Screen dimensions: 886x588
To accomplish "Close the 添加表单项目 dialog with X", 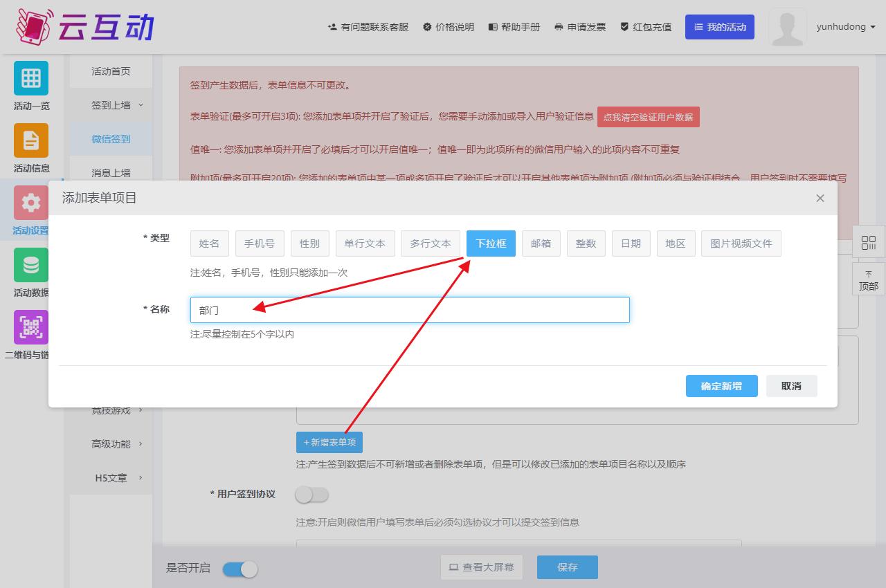I will coord(820,199).
